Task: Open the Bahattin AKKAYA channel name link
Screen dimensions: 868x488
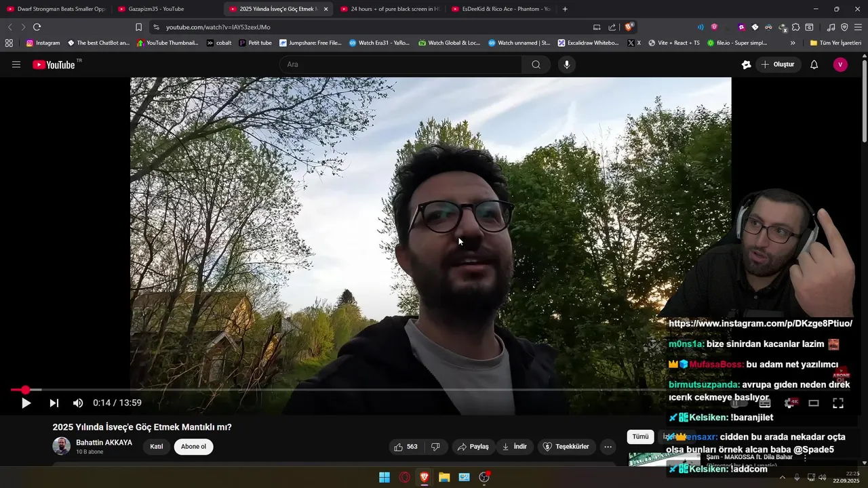Action: 104,443
